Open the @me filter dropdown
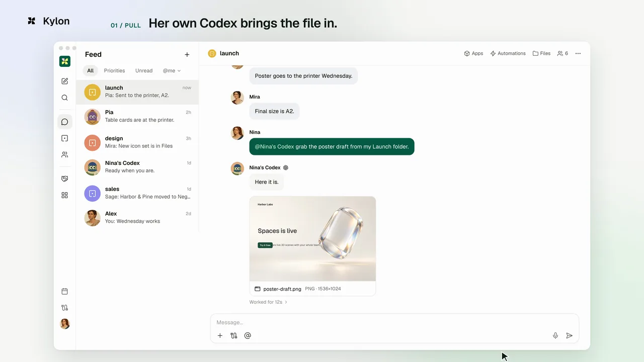 (x=172, y=70)
